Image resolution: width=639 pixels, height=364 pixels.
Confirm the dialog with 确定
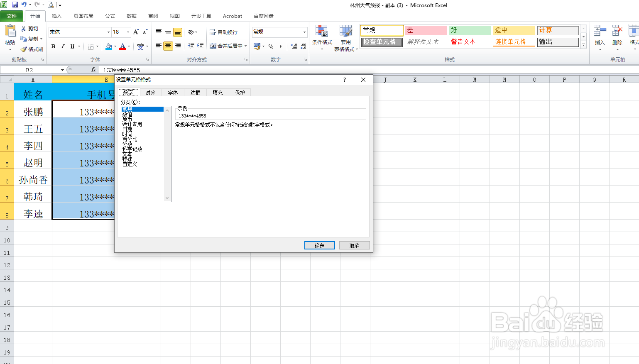[x=320, y=245]
